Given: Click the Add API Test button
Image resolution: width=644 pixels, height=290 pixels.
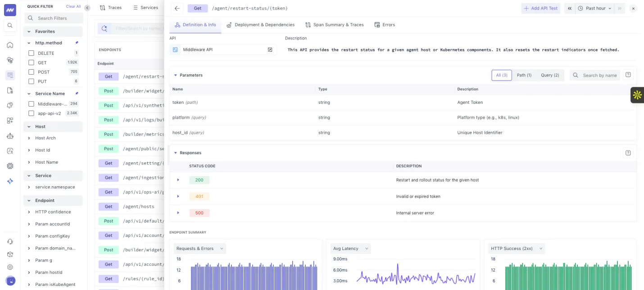Looking at the screenshot, I should click(x=540, y=8).
